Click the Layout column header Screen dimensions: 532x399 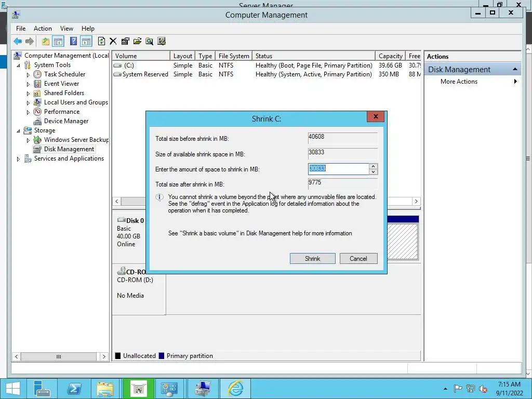coord(182,56)
